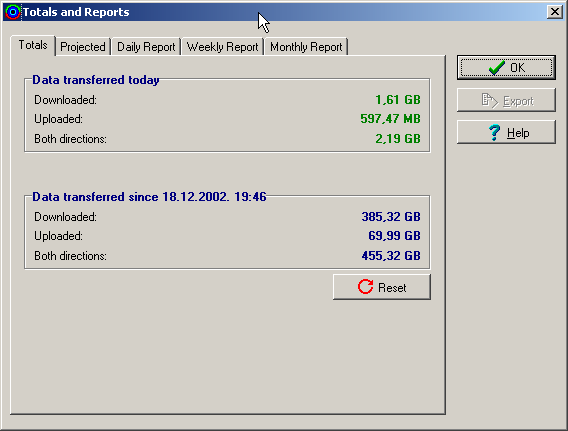Open the Monthly Report tab
This screenshot has width=568, height=431.
(x=306, y=47)
